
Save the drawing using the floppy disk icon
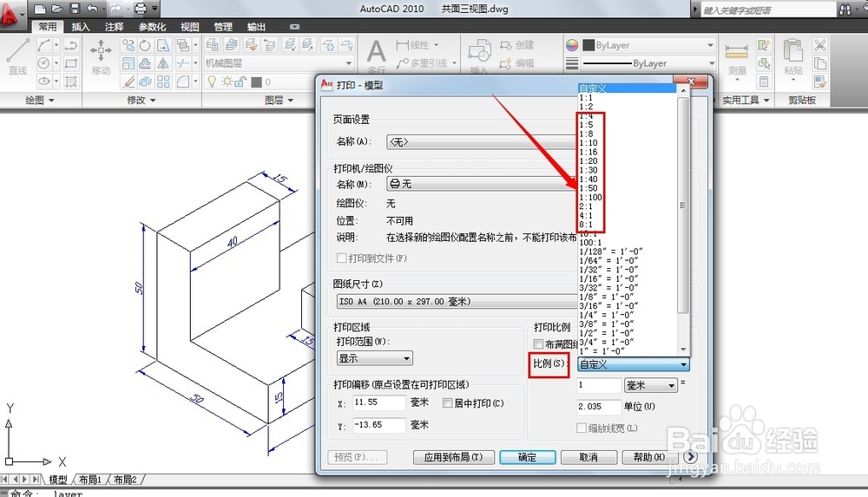[x=75, y=9]
